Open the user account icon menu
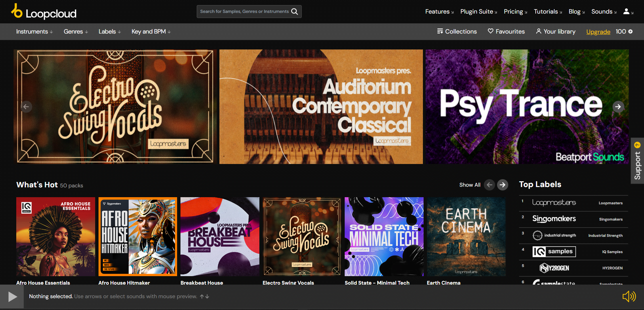644x310 pixels. pos(628,12)
